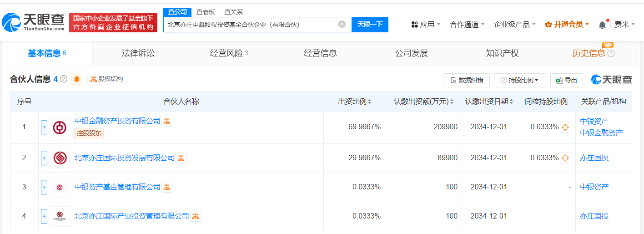Select 知识产权 tab
This screenshot has width=644, height=234.
click(x=502, y=53)
